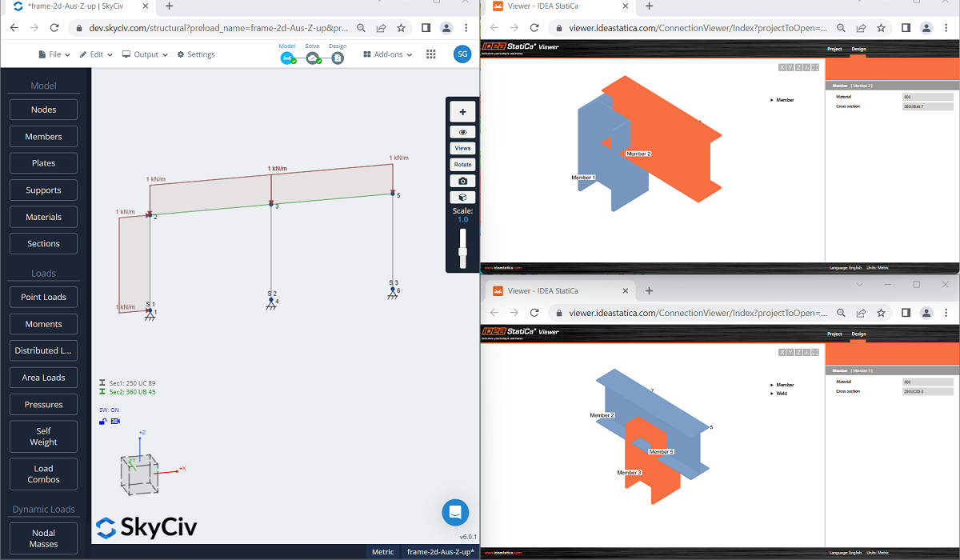The width and height of the screenshot is (960, 560).
Task: Take a screenshot with the camera icon
Action: (x=462, y=181)
